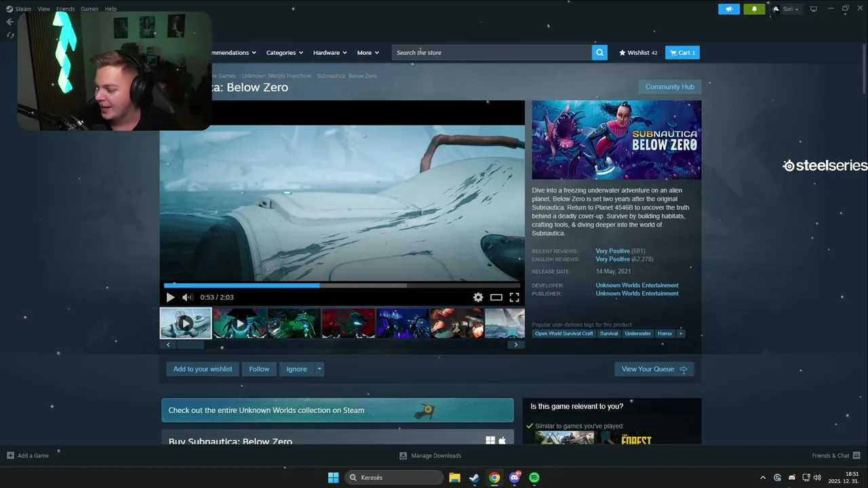Mute the trailer volume speaker
The image size is (868, 488).
[187, 297]
